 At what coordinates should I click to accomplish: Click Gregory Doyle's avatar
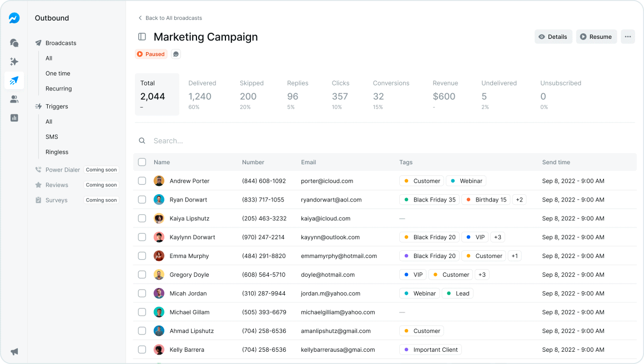pyautogui.click(x=159, y=275)
